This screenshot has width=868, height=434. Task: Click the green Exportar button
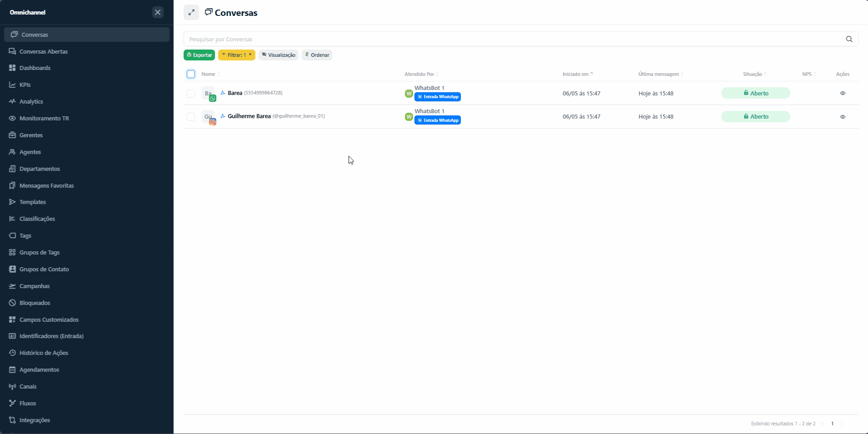point(199,55)
